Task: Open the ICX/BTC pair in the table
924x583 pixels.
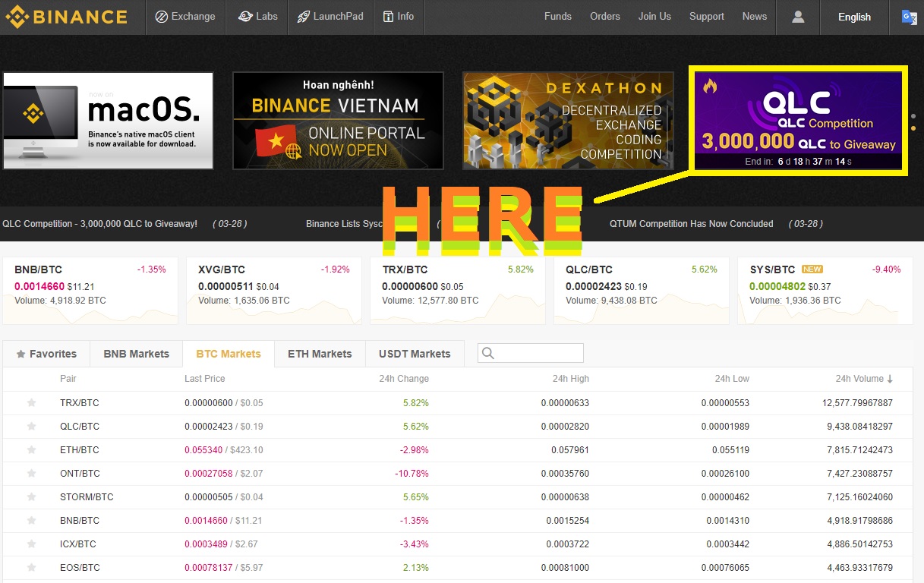Action: point(78,544)
